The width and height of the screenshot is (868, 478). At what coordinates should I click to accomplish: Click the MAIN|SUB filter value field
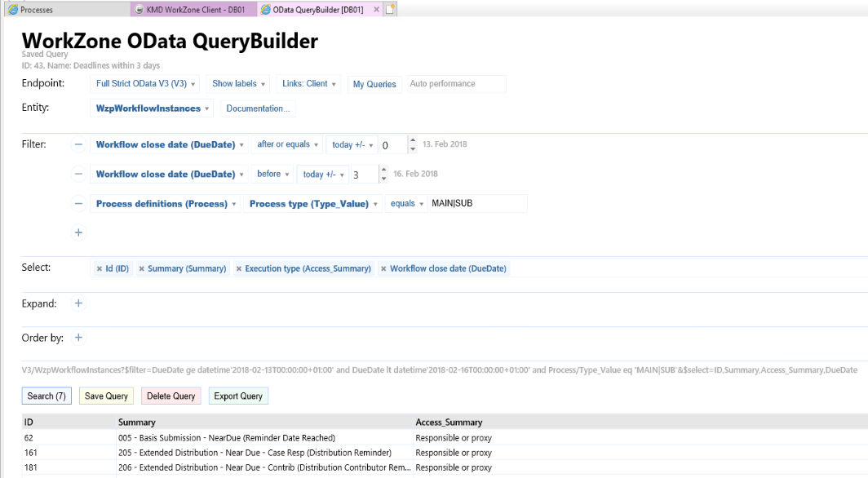point(478,204)
